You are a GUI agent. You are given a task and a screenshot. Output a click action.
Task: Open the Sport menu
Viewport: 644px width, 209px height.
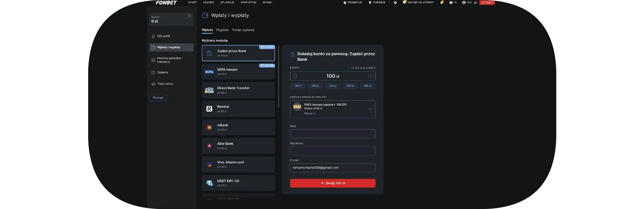(x=192, y=2)
